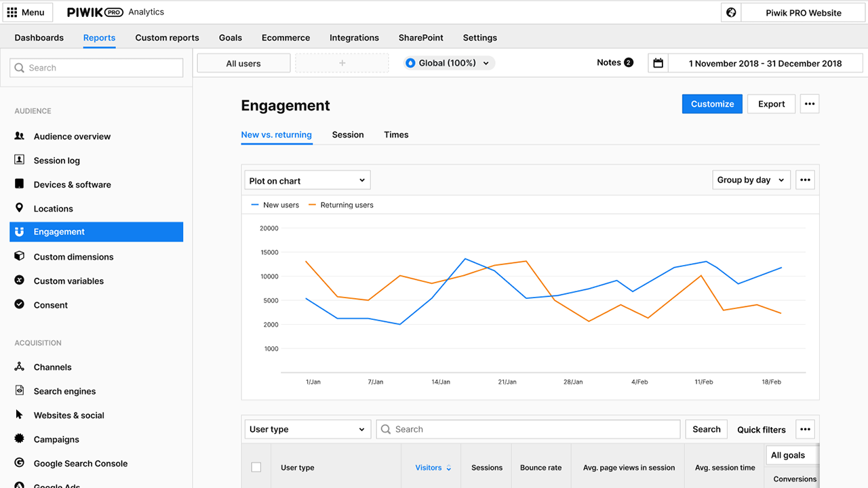868x488 pixels.
Task: Click the Consent checkmark icon
Action: [x=20, y=304]
